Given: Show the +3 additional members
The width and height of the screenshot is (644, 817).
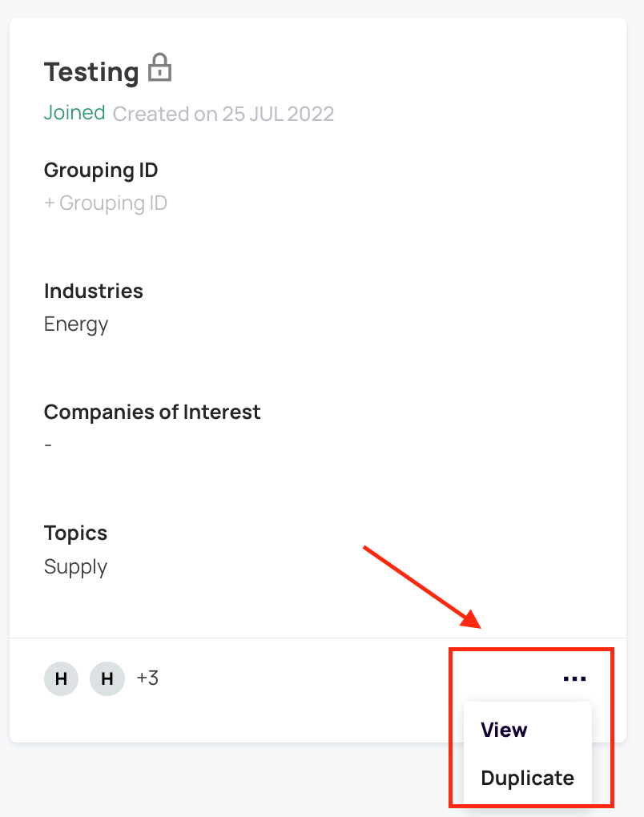Looking at the screenshot, I should point(147,679).
